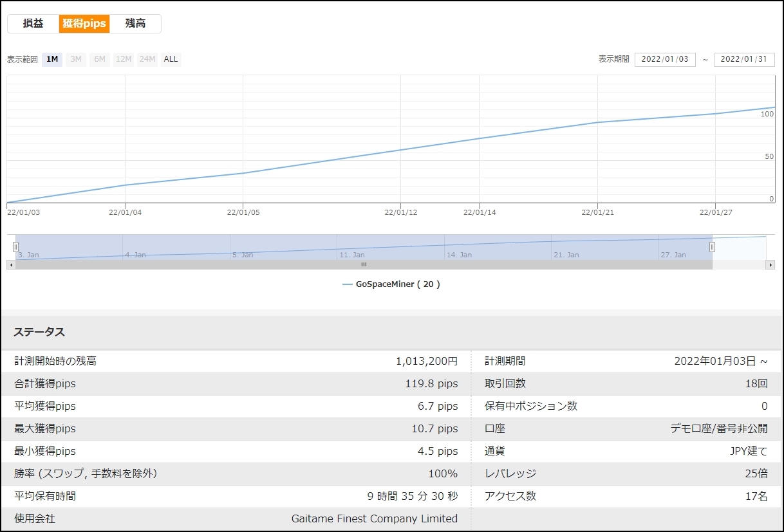Switch to the 損益 tab
The height and width of the screenshot is (532, 784).
pyautogui.click(x=32, y=23)
